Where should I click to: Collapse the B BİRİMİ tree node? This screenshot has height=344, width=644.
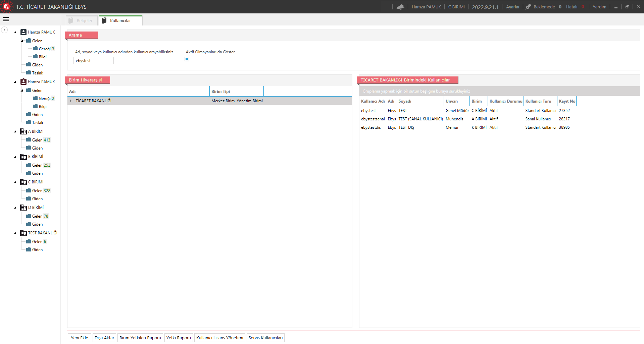15,157
